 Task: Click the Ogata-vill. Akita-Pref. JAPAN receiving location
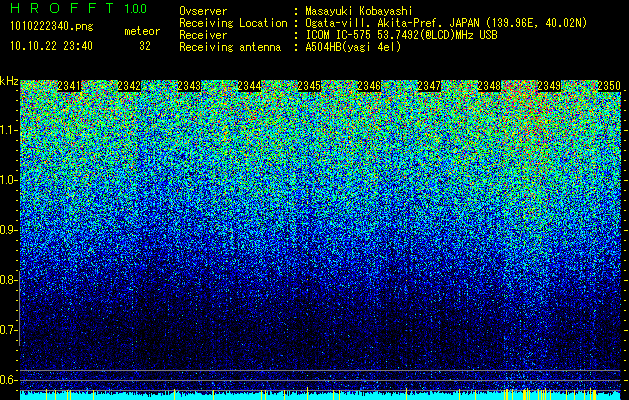[x=447, y=23]
